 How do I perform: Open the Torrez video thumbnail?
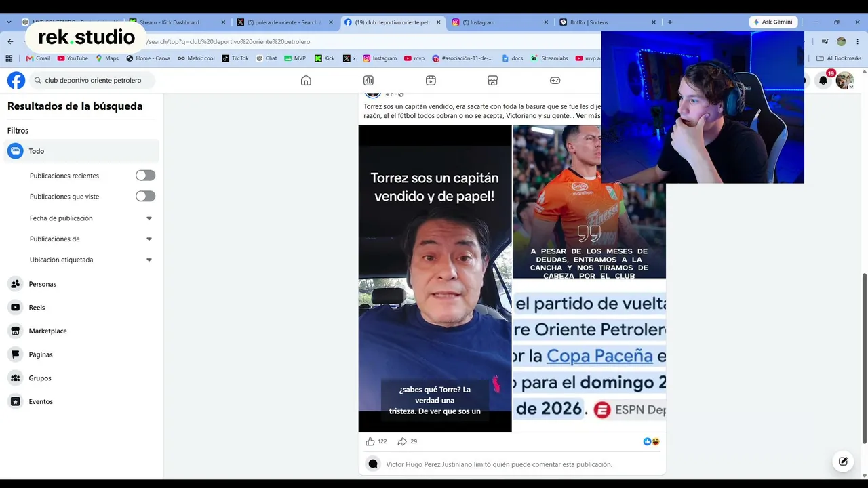tap(435, 279)
